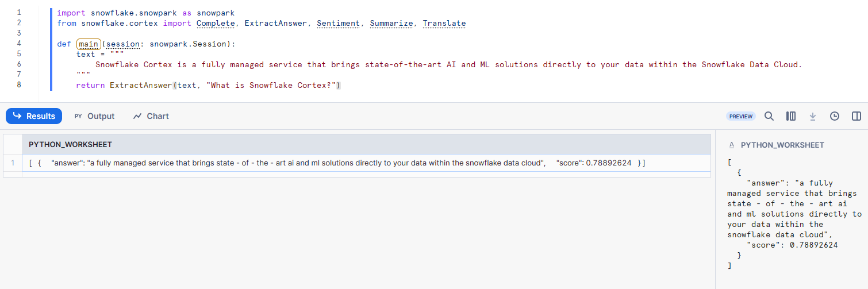868x289 pixels.
Task: Open the column selector icon
Action: 791,116
